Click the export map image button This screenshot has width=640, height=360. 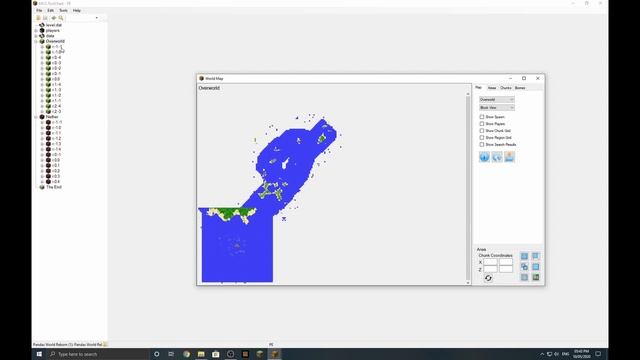click(x=509, y=157)
